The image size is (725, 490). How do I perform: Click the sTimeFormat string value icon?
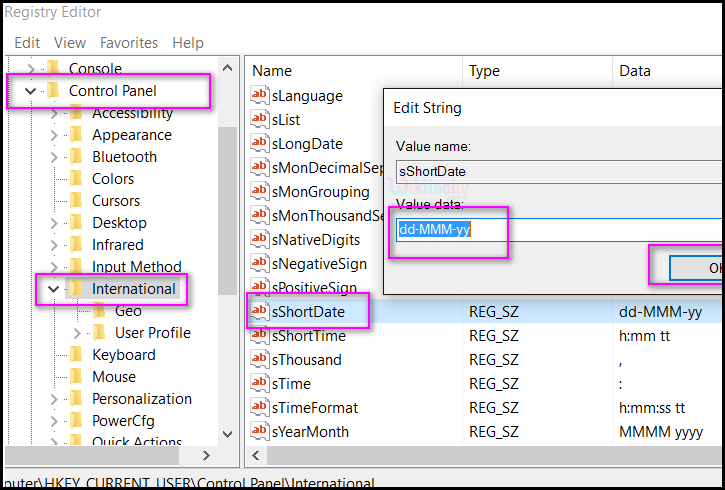260,408
